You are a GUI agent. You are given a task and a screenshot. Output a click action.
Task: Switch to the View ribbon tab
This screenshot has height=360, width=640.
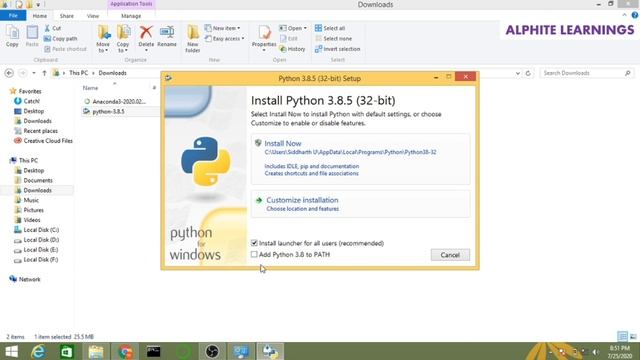pyautogui.click(x=93, y=16)
